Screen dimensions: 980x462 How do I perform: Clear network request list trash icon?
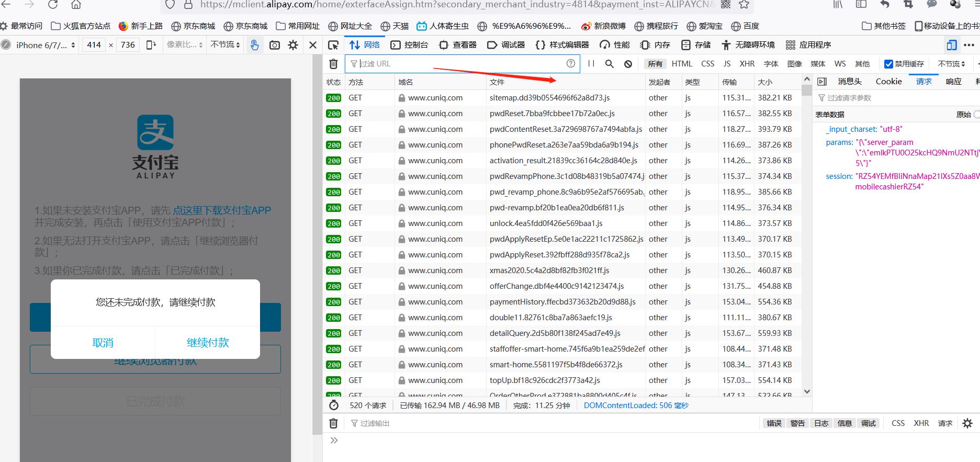point(333,64)
